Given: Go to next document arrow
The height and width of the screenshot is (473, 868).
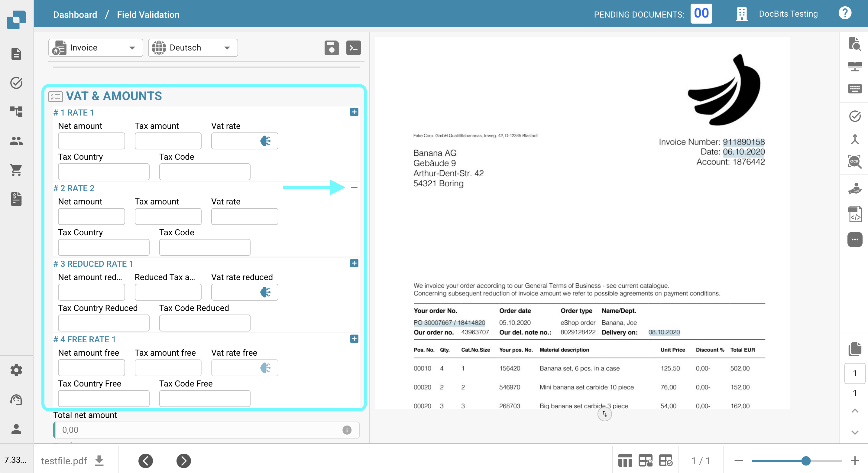Looking at the screenshot, I should click(x=184, y=461).
